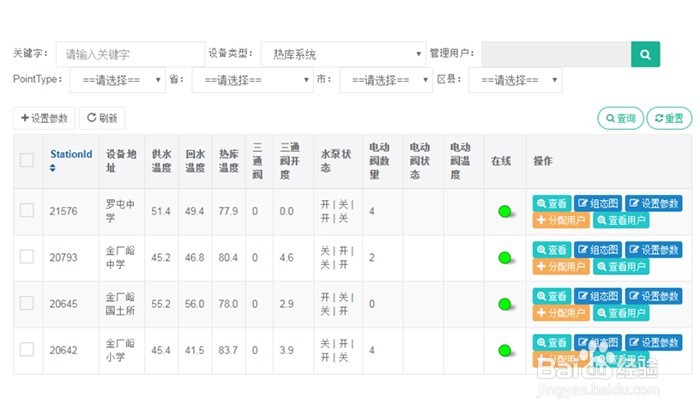Screen dimensions: 700x415
Task: Click the online status dot for 20645
Action: pos(504,304)
